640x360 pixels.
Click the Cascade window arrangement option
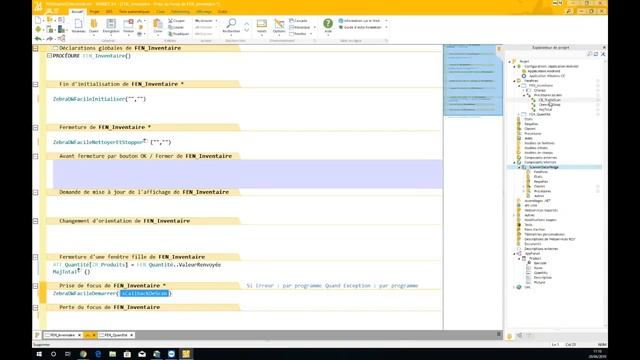click(298, 20)
